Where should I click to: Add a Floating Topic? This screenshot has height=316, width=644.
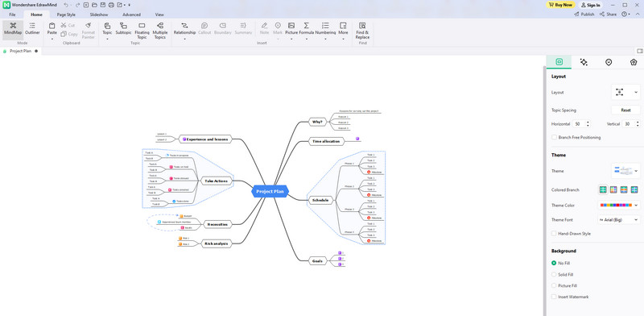coord(142,31)
